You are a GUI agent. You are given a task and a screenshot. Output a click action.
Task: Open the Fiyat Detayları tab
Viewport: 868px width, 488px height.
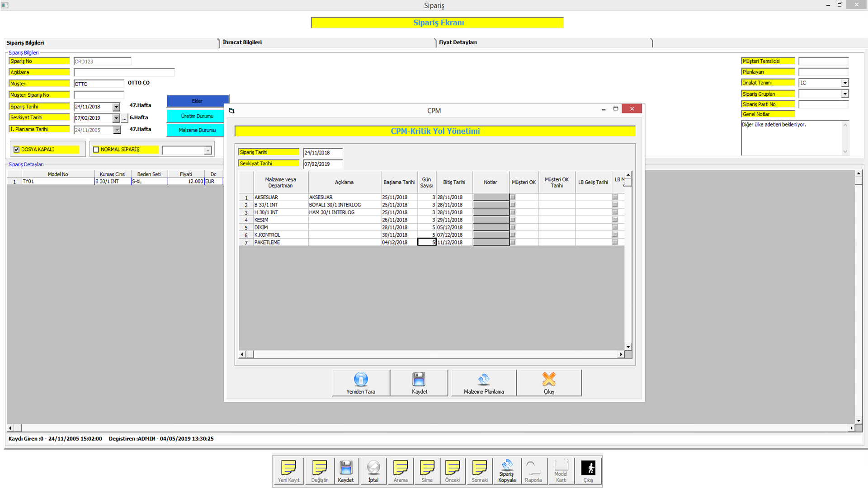pyautogui.click(x=458, y=42)
